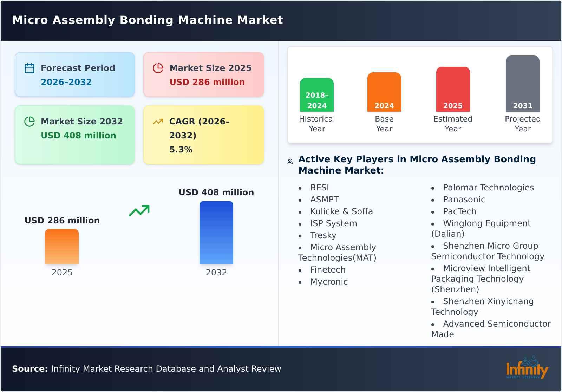Select the pie chart icon for Market Size 2025
The width and height of the screenshot is (562, 392).
[158, 68]
